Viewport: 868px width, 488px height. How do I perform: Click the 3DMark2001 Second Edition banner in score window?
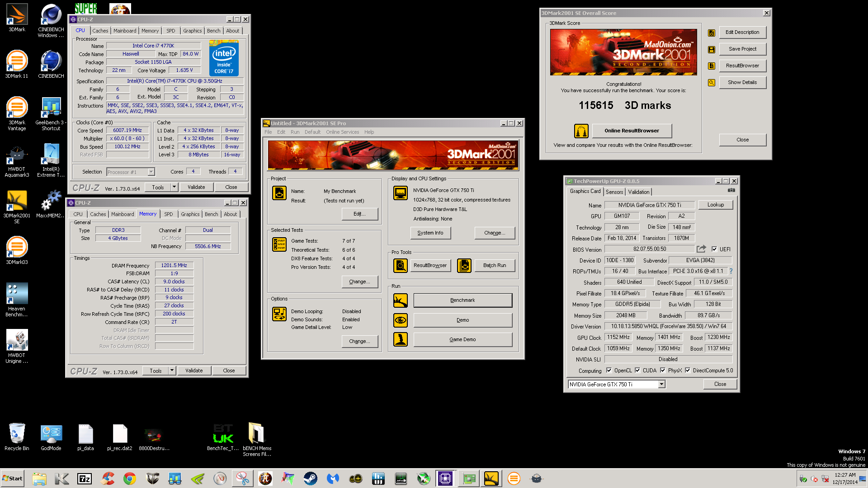pyautogui.click(x=623, y=52)
